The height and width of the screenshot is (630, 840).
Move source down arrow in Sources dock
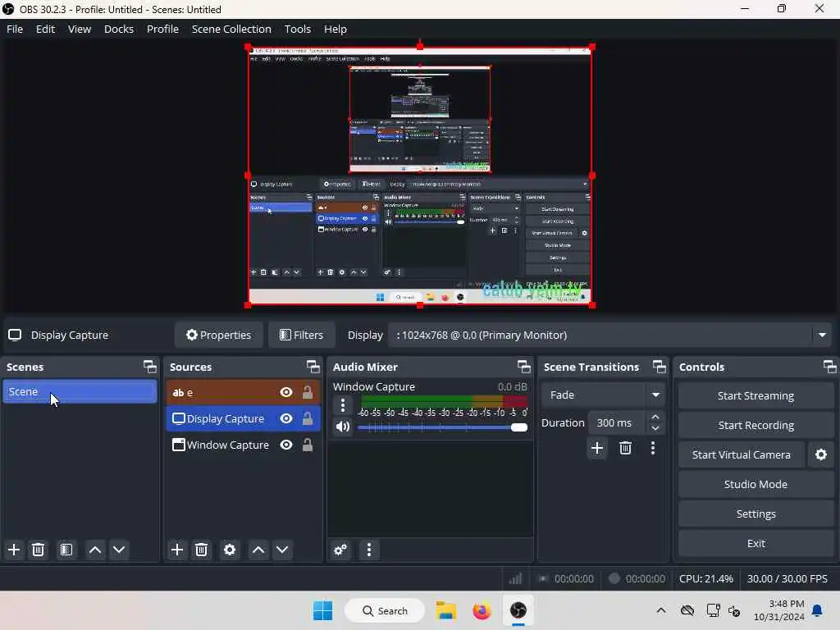click(282, 550)
